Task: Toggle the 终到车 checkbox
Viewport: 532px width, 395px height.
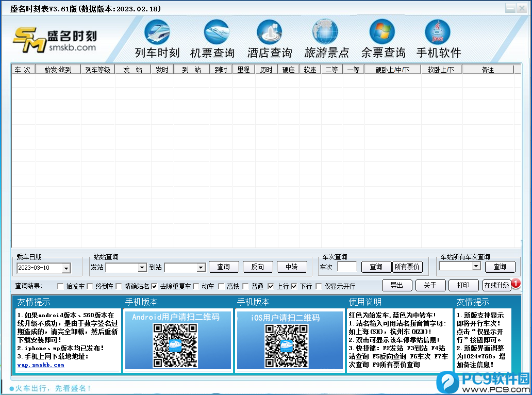Action: pyautogui.click(x=90, y=286)
